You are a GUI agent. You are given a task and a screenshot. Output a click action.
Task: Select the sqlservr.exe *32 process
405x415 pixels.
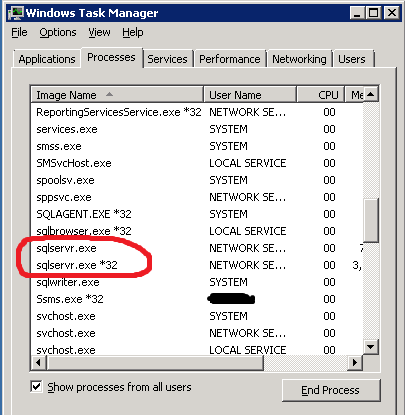[197, 265]
